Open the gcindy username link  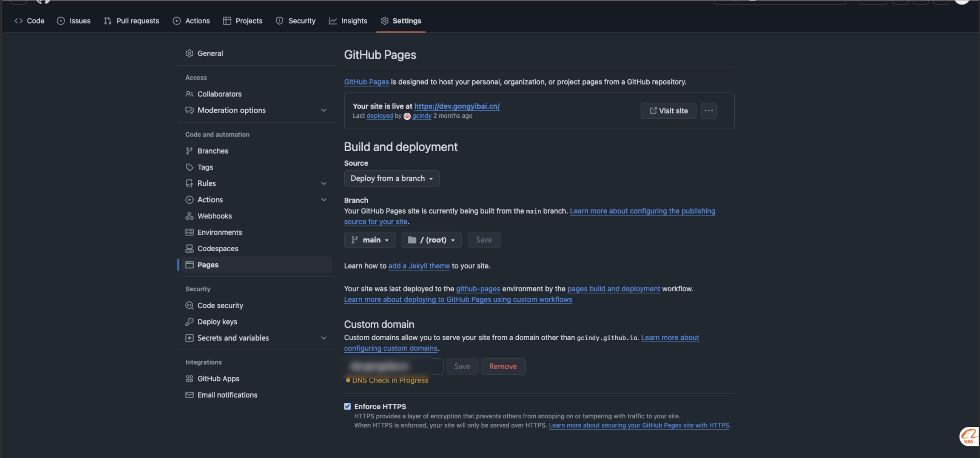[x=422, y=116]
